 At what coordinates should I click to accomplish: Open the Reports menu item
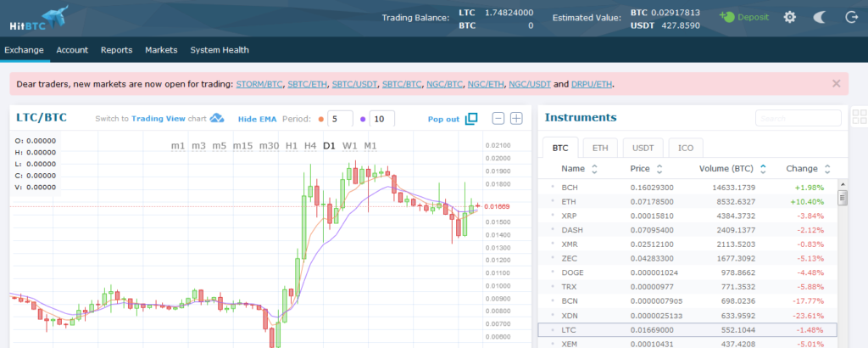coord(116,50)
